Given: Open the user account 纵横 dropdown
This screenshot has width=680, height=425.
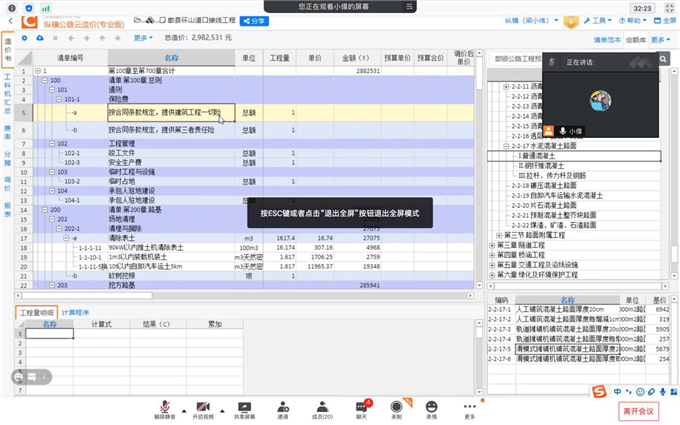Looking at the screenshot, I should [x=532, y=20].
